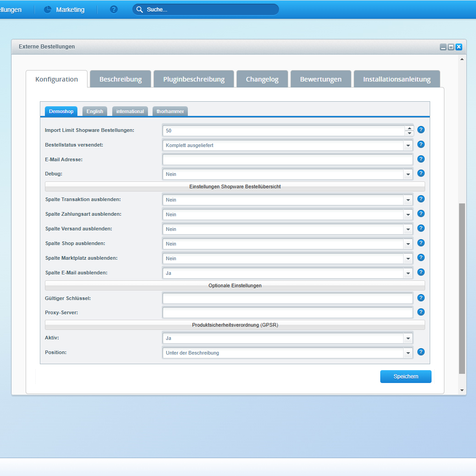Click help icon for Gültiger Schlüssel
Image resolution: width=476 pixels, height=476 pixels.
click(x=421, y=298)
